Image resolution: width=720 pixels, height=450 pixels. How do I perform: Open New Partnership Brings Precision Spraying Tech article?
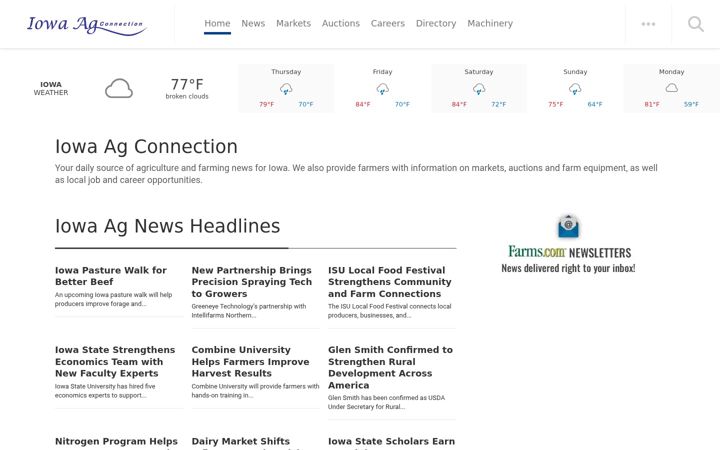tap(252, 282)
